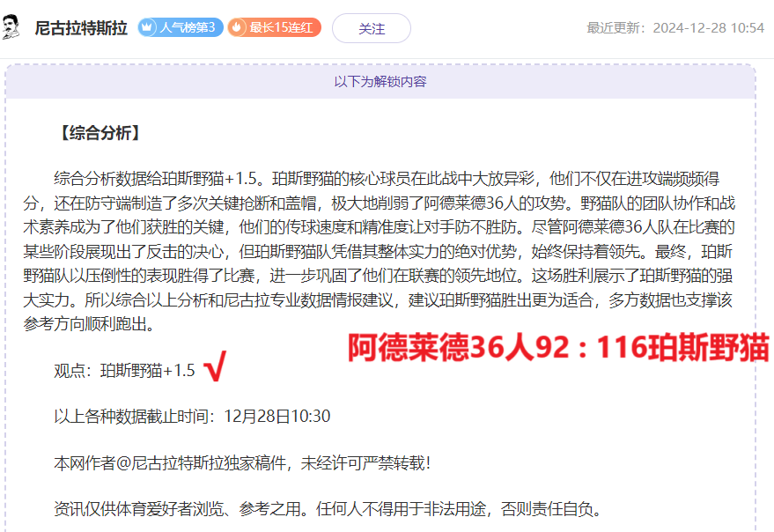Click the author avatar of 尼古拉特斯拉

[x=11, y=27]
